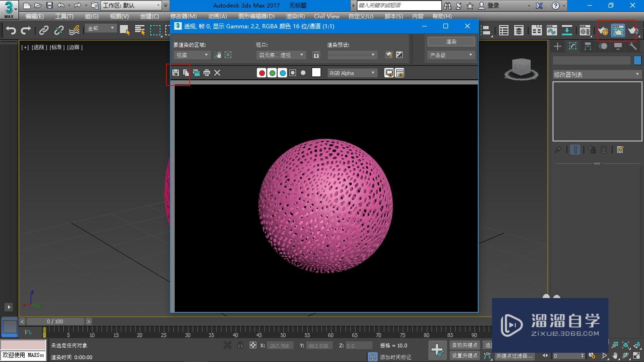The width and height of the screenshot is (644, 362).
Task: Toggle the Layer Explorer icon
Action: click(x=519, y=31)
